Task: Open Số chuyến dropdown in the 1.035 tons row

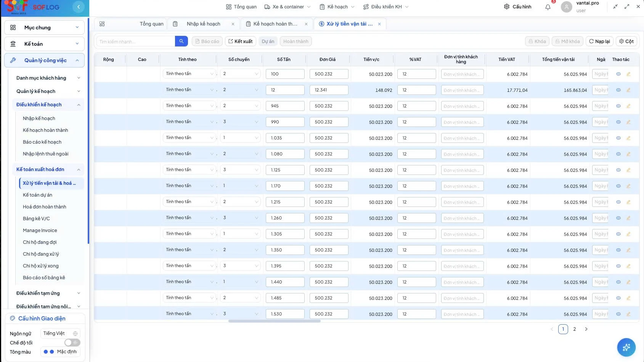Action: coord(240,138)
